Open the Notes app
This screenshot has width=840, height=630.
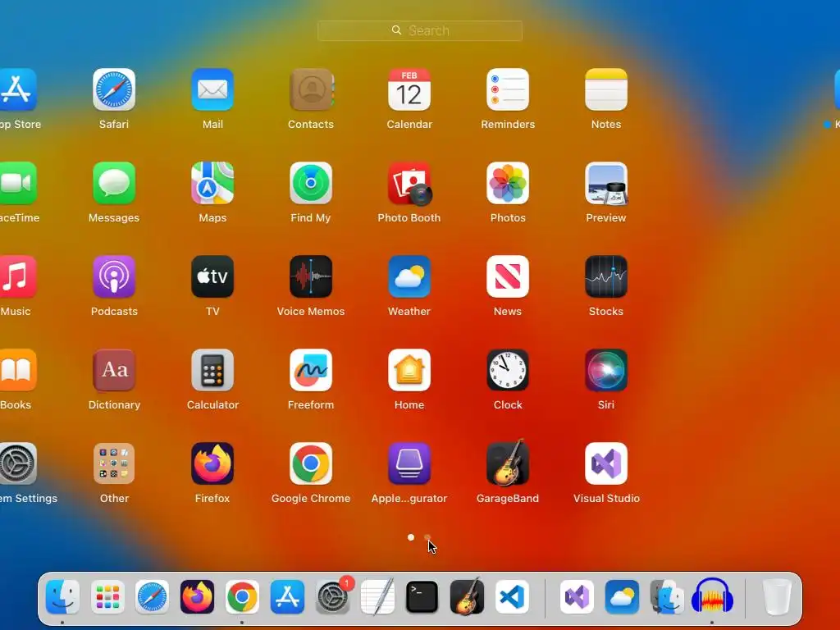click(x=606, y=89)
